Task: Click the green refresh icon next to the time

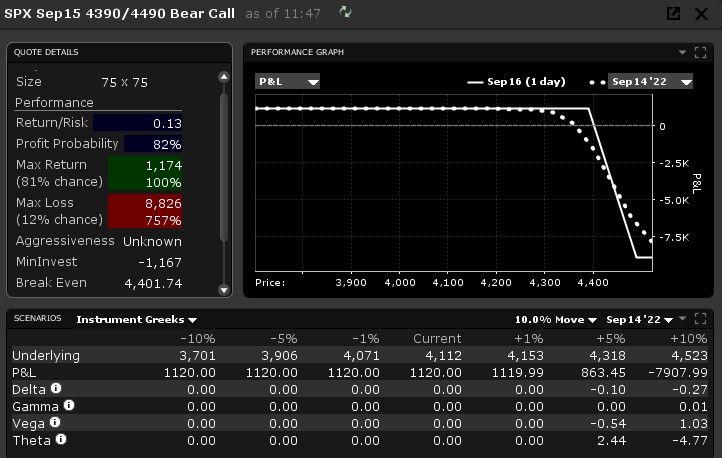Action: coord(346,12)
